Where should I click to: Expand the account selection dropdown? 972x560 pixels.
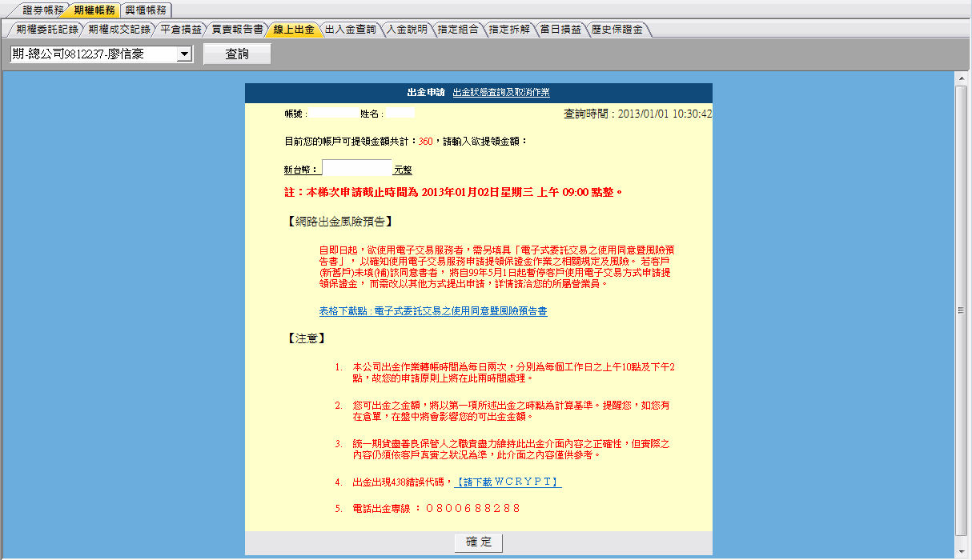pyautogui.click(x=185, y=54)
